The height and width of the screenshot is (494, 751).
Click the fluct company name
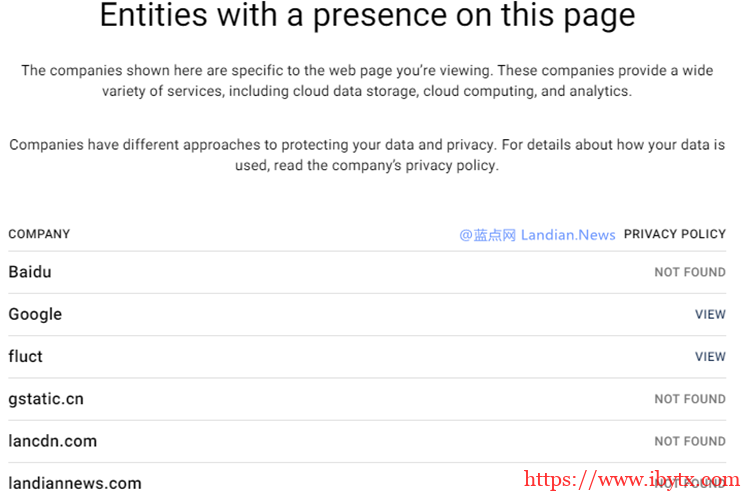pos(26,356)
